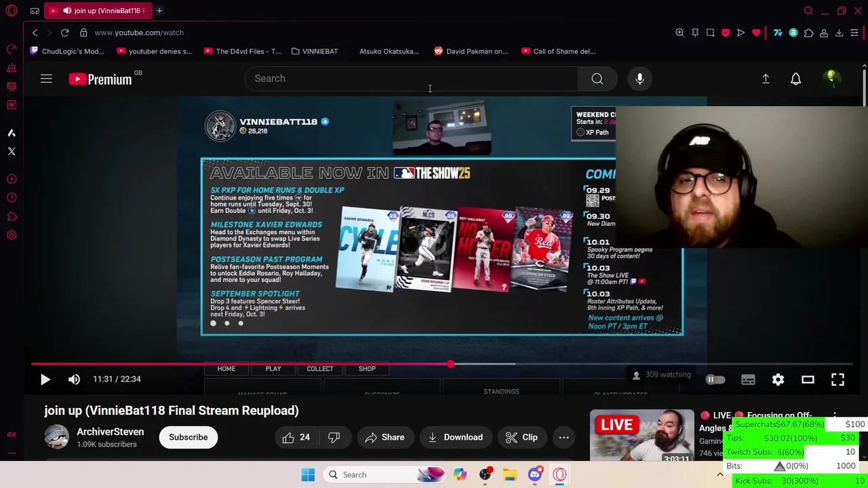Screen dimensions: 868x488
Task: Open History clock icon in Opera sidebar
Action: pyautogui.click(x=12, y=198)
